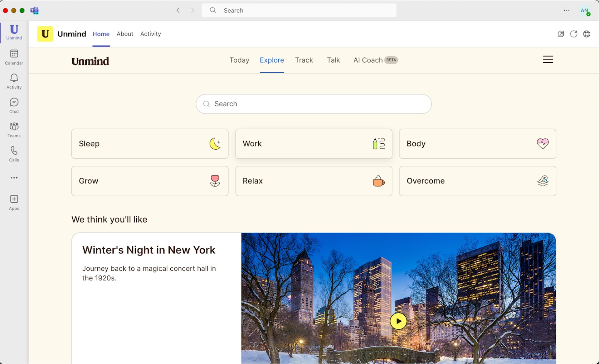Go back with the navigation arrow
This screenshot has height=364, width=599.
178,10
